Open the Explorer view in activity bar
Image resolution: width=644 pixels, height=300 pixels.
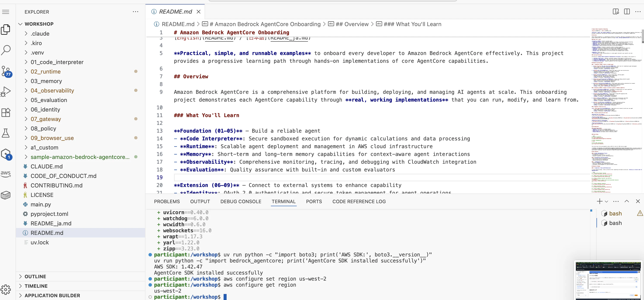click(x=6, y=30)
